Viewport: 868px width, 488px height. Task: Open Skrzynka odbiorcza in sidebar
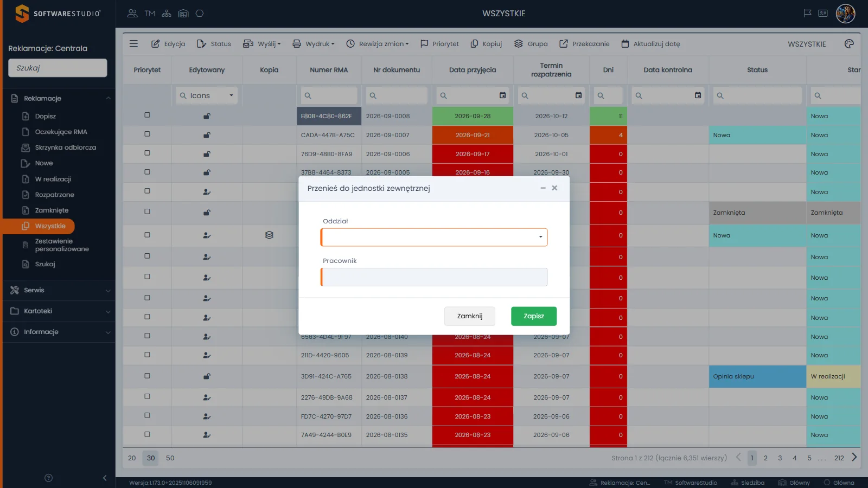[65, 147]
